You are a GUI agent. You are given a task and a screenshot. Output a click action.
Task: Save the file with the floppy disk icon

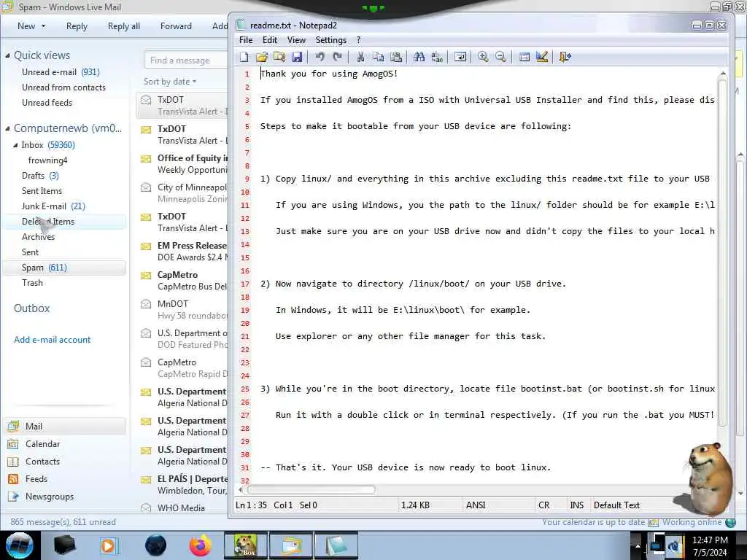[x=297, y=57]
